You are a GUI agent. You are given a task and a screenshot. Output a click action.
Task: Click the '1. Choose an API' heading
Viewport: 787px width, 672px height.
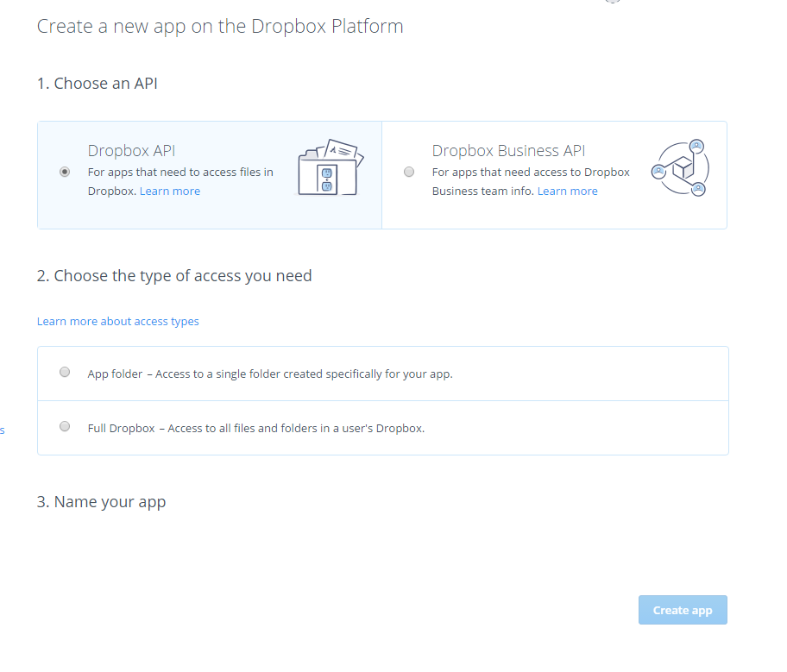point(97,84)
